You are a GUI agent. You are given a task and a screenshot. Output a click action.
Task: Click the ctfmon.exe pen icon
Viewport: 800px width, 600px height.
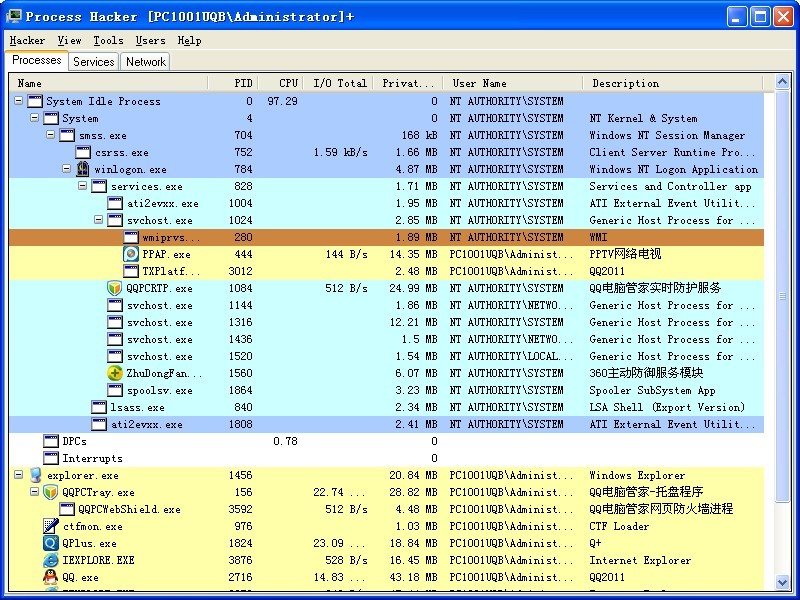click(x=50, y=526)
